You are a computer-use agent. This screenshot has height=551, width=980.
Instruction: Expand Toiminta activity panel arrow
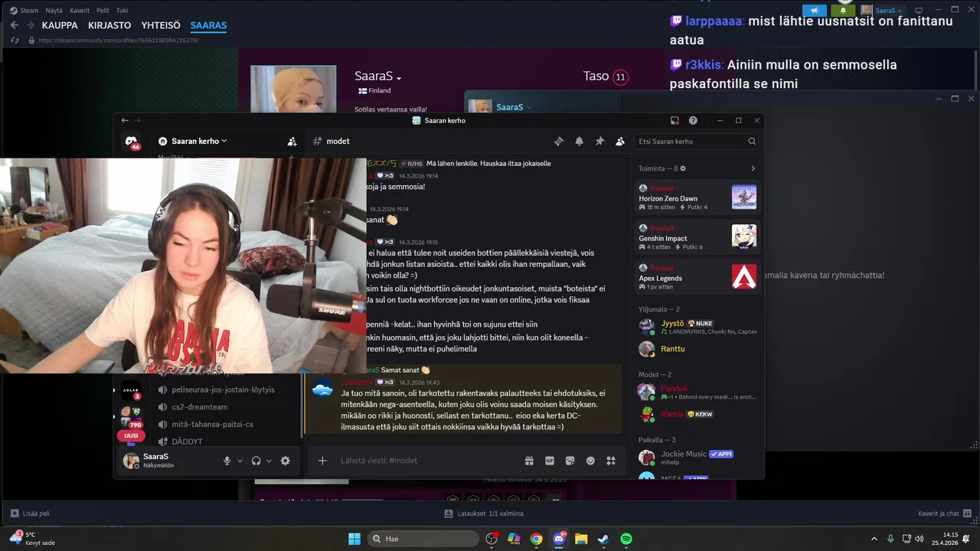(x=753, y=168)
